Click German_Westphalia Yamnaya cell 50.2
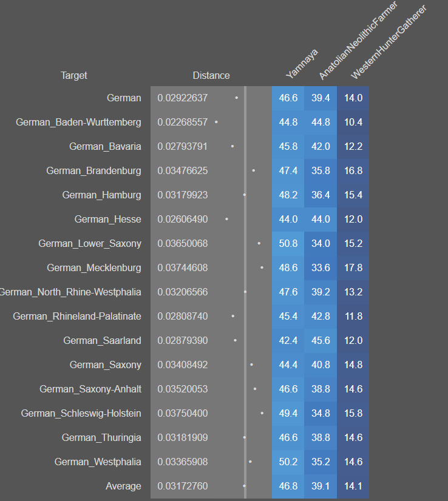448x501 pixels. [x=288, y=462]
